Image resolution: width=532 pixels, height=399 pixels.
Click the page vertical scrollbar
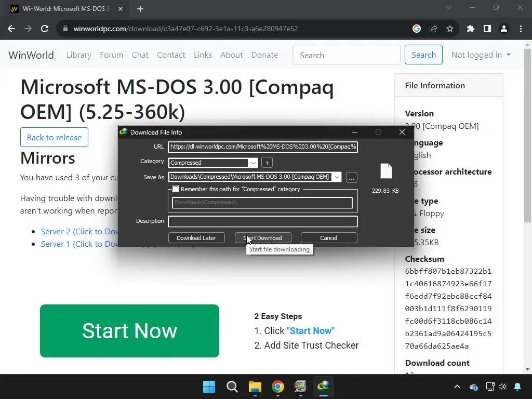click(527, 136)
